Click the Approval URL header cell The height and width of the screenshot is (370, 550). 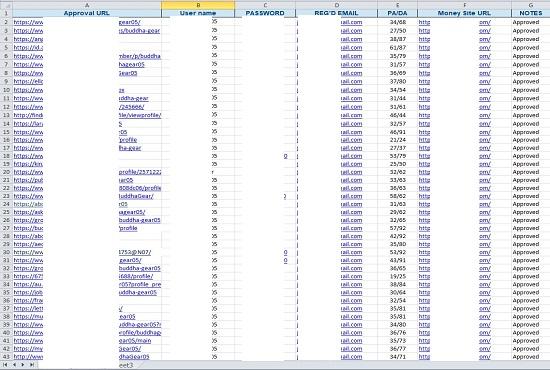87,13
